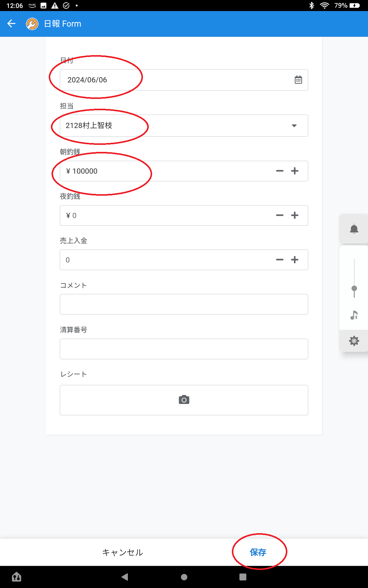This screenshot has width=368, height=588.
Task: Adjust the side panel volume slider
Action: coord(354,288)
